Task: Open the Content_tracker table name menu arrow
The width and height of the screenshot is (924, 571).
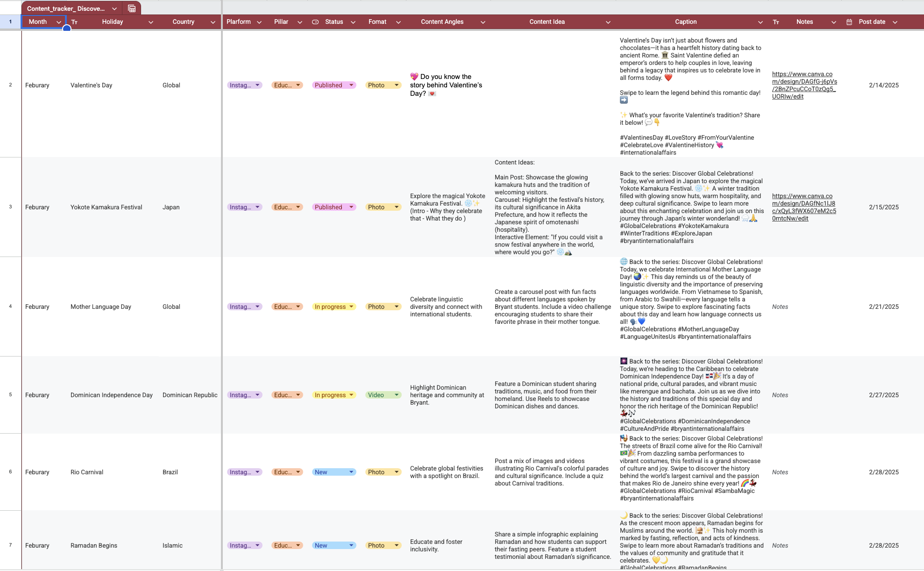Action: tap(114, 8)
